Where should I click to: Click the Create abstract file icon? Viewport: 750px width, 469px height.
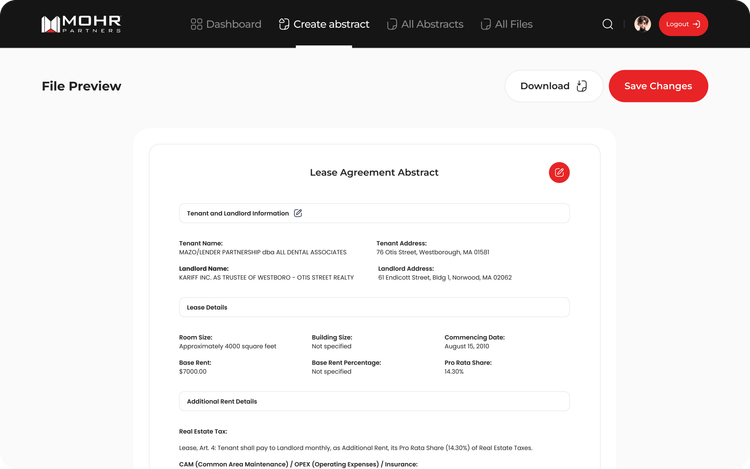point(285,24)
